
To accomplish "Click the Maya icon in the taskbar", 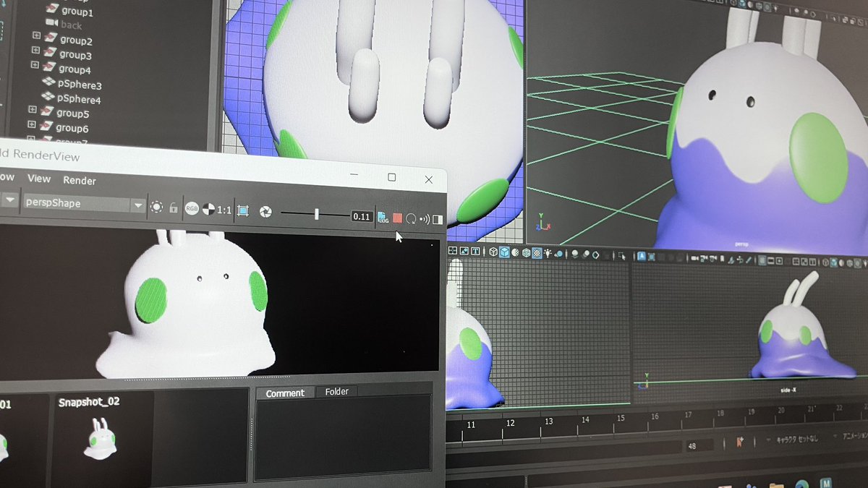I will pos(827,483).
